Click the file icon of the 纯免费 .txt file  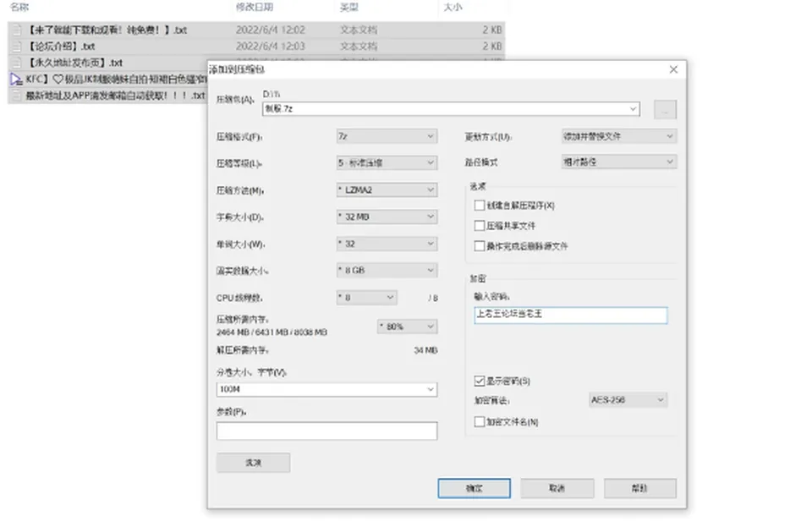click(x=17, y=30)
